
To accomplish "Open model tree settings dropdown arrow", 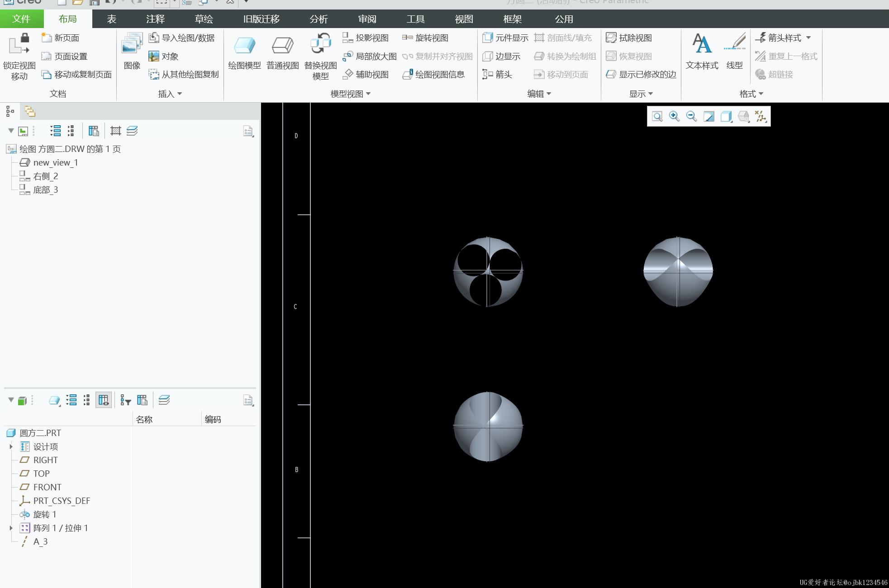I will click(11, 400).
